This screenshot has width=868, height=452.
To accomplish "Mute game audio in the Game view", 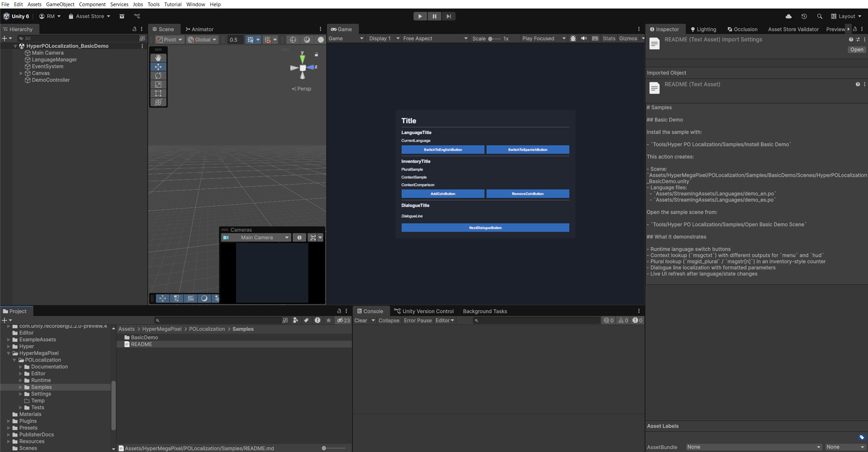I will click(x=584, y=38).
